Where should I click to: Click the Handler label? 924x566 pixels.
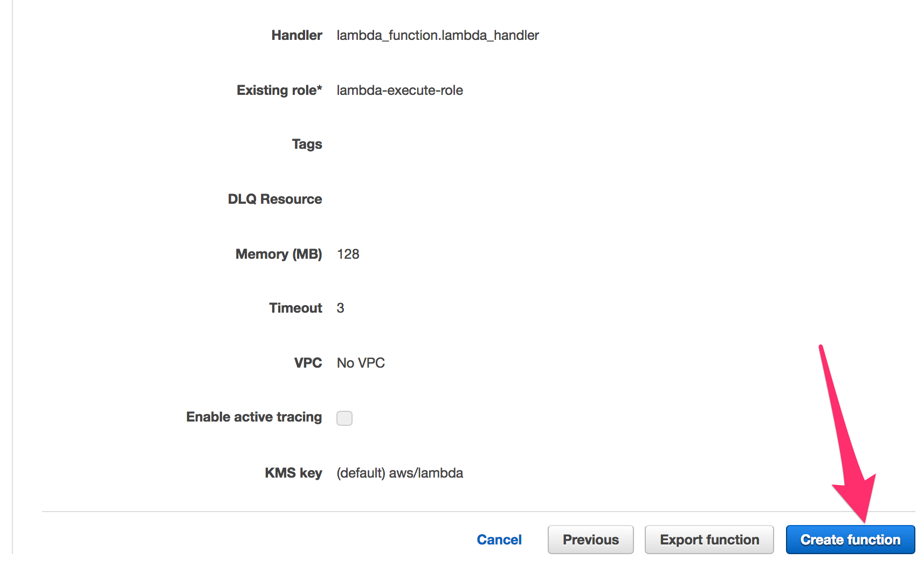tap(296, 35)
